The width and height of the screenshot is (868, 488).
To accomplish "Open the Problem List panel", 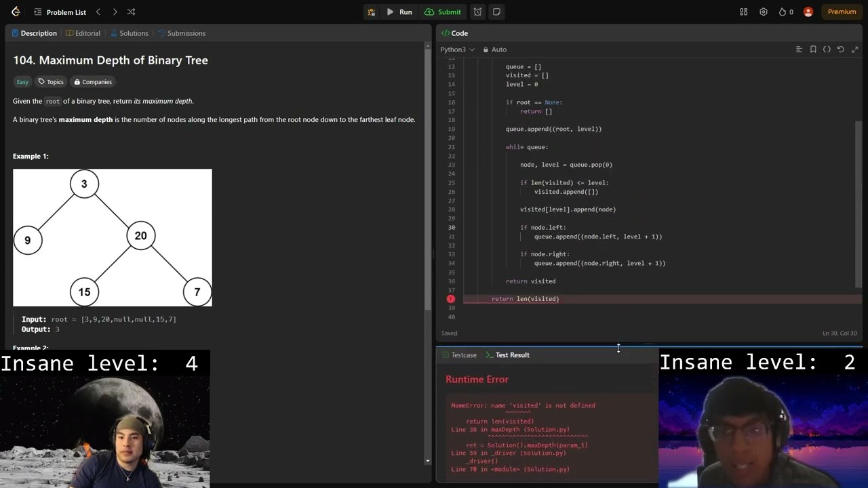I will click(60, 12).
